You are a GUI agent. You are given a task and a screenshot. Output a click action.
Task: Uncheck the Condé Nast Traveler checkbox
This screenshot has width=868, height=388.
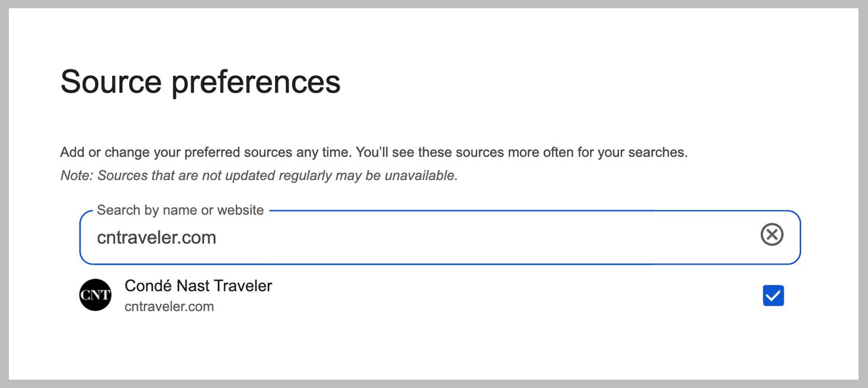click(x=773, y=296)
